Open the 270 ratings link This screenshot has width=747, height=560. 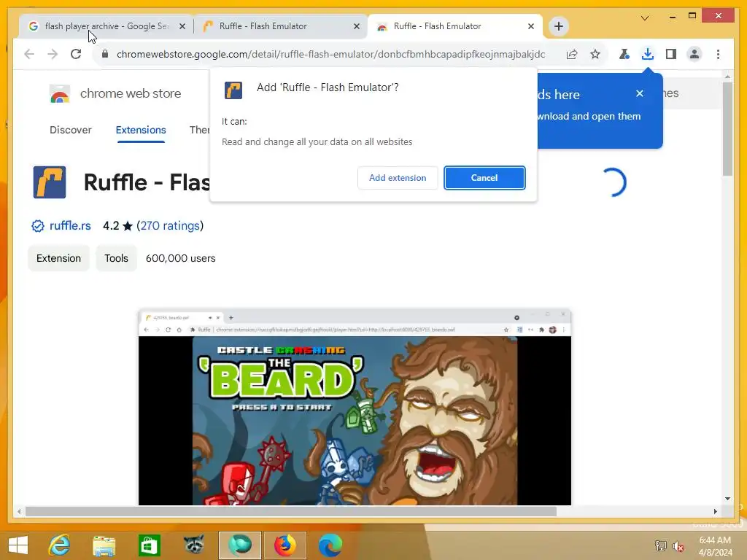pos(170,226)
